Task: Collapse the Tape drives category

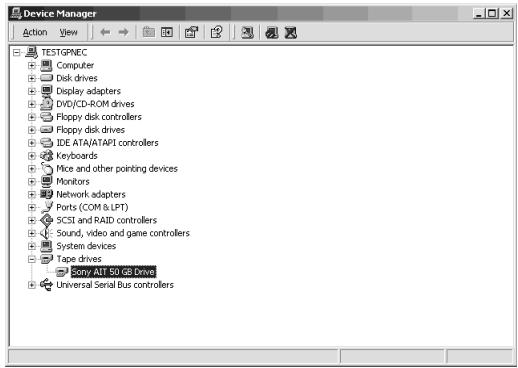Action: tap(32, 259)
